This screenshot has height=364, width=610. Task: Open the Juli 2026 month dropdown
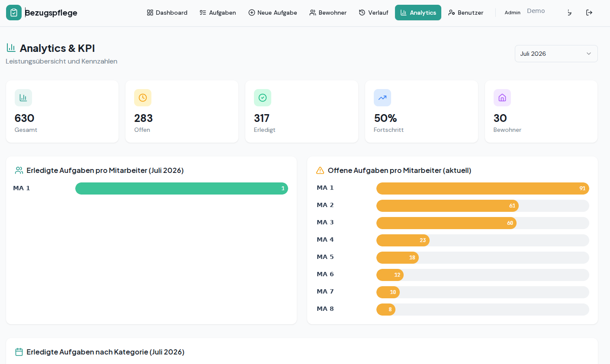point(556,54)
